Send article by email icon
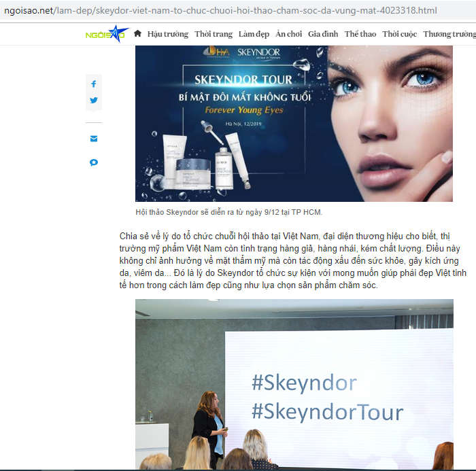The image size is (476, 471). 94,139
